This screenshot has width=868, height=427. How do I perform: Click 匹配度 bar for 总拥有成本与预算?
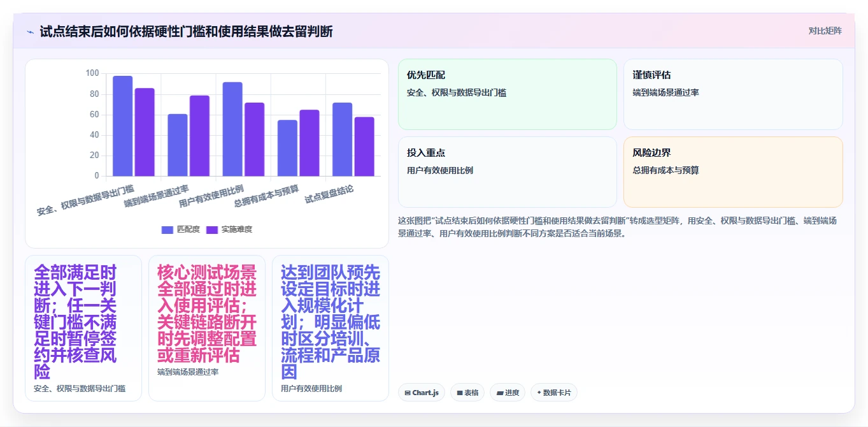pos(287,148)
